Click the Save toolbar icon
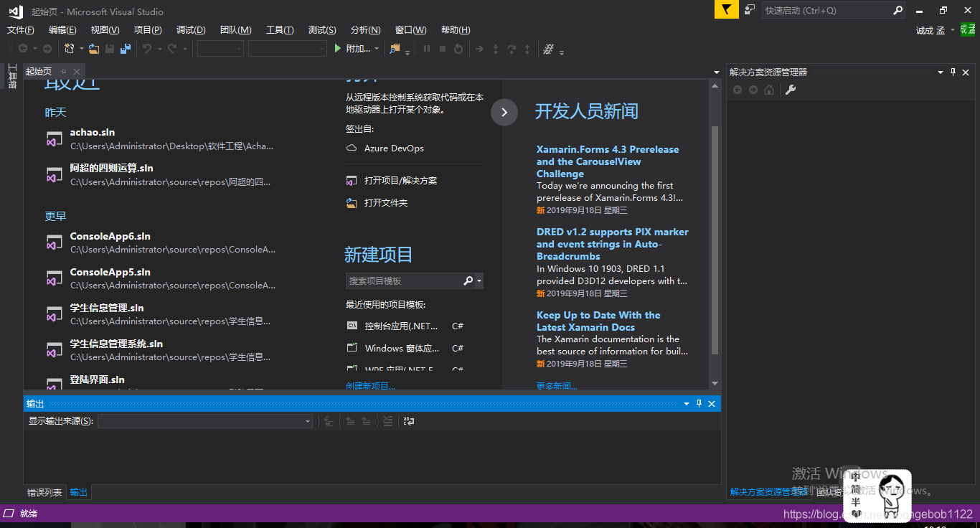 pos(110,49)
